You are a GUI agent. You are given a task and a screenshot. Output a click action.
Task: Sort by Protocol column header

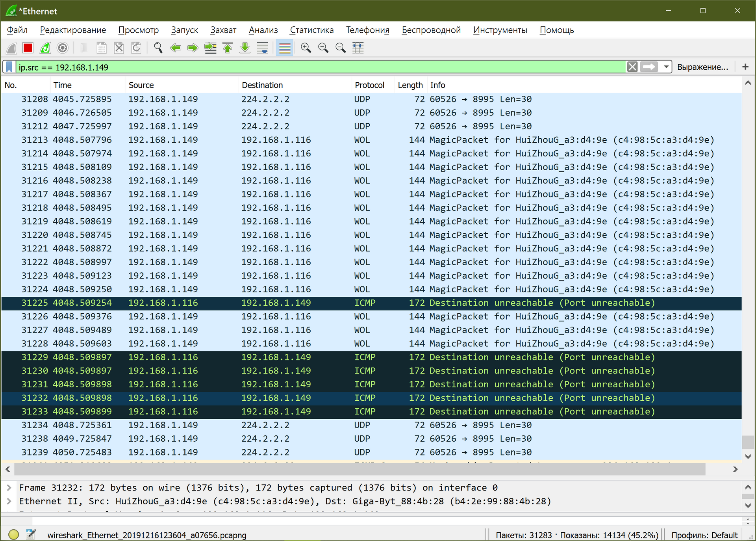coord(373,85)
